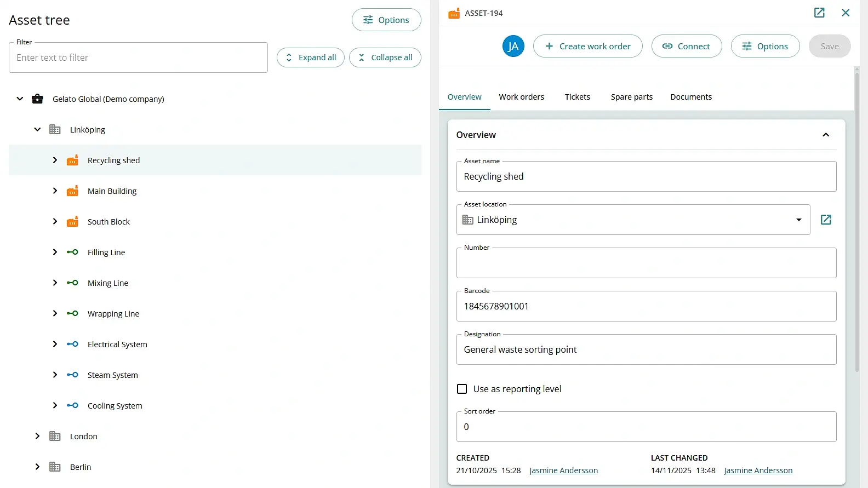Open ASSET-194 in new window icon

click(x=819, y=13)
